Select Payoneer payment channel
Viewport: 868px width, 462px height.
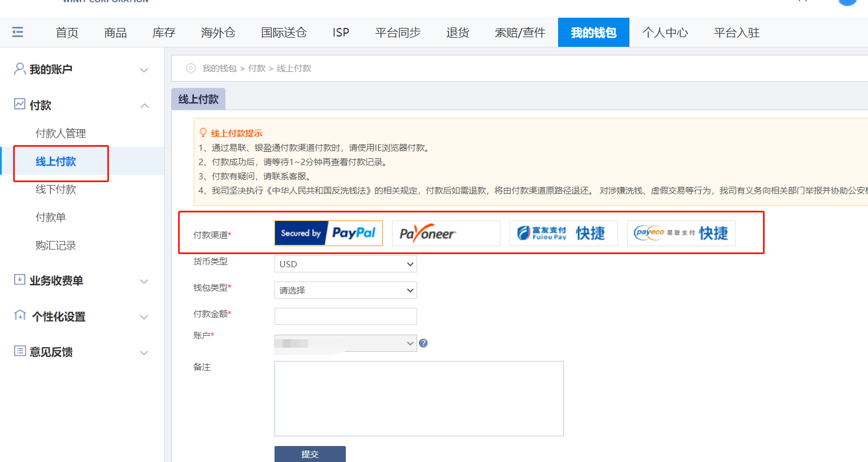pos(446,233)
